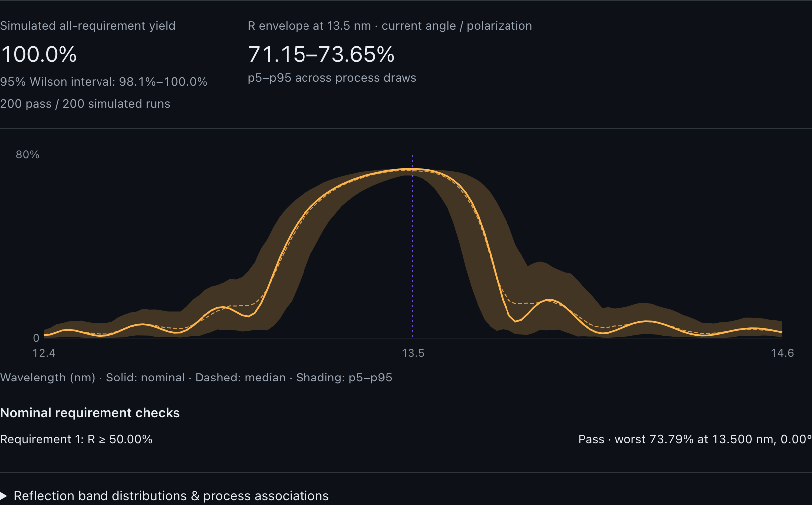Click the 80% y-axis label
This screenshot has height=505, width=812.
click(x=27, y=155)
